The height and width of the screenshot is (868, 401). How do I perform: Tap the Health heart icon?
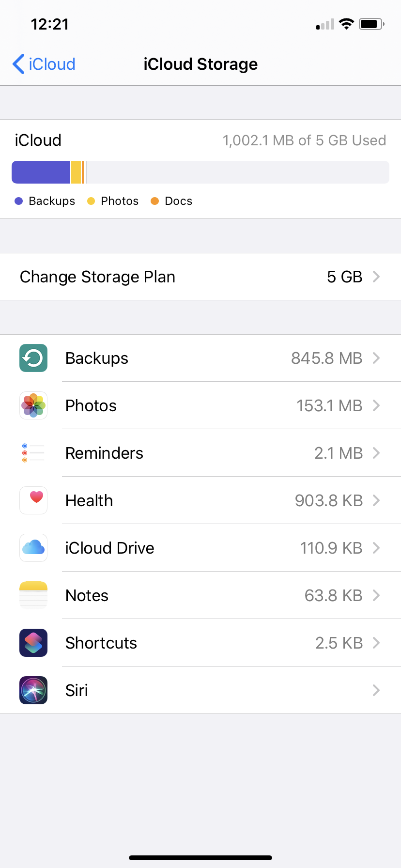33,500
